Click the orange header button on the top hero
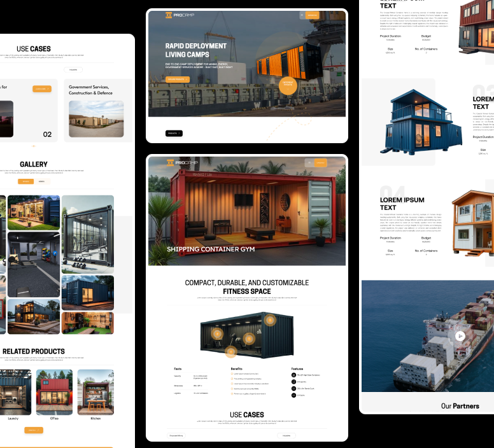Image resolution: width=494 pixels, height=448 pixels. pos(312,15)
